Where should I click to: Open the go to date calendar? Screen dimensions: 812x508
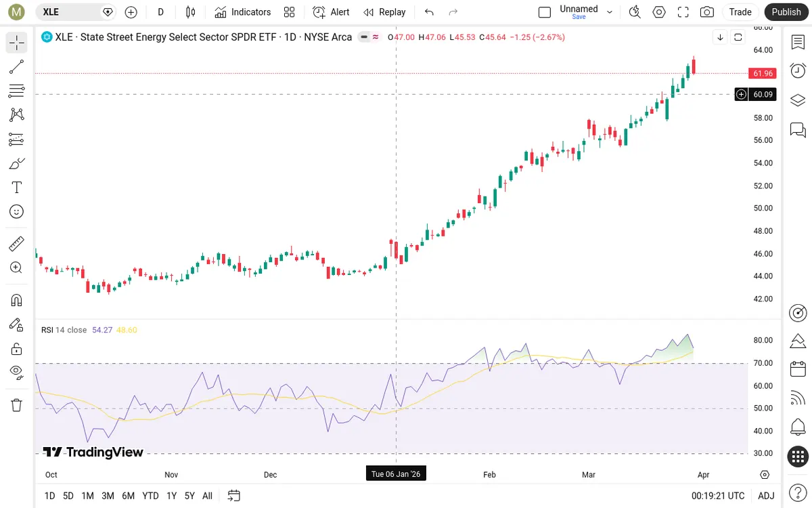click(x=234, y=496)
